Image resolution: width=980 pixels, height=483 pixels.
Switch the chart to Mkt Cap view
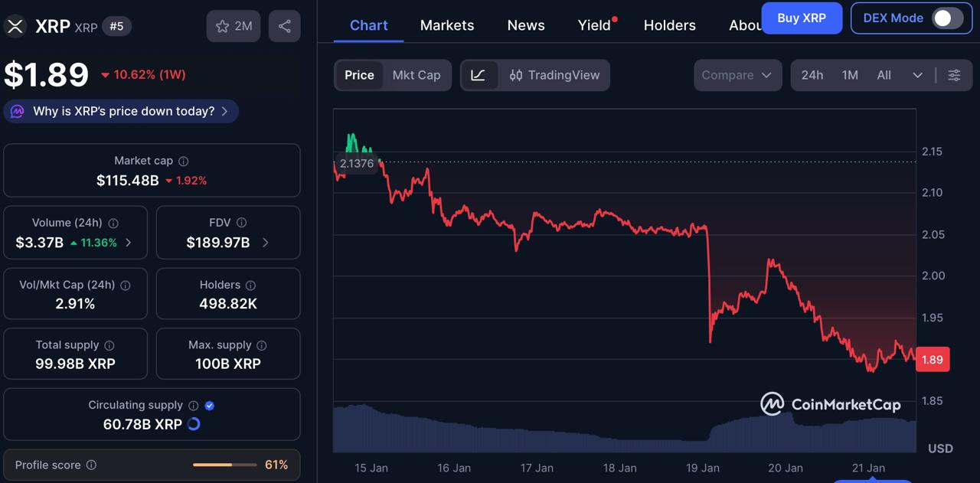click(416, 75)
